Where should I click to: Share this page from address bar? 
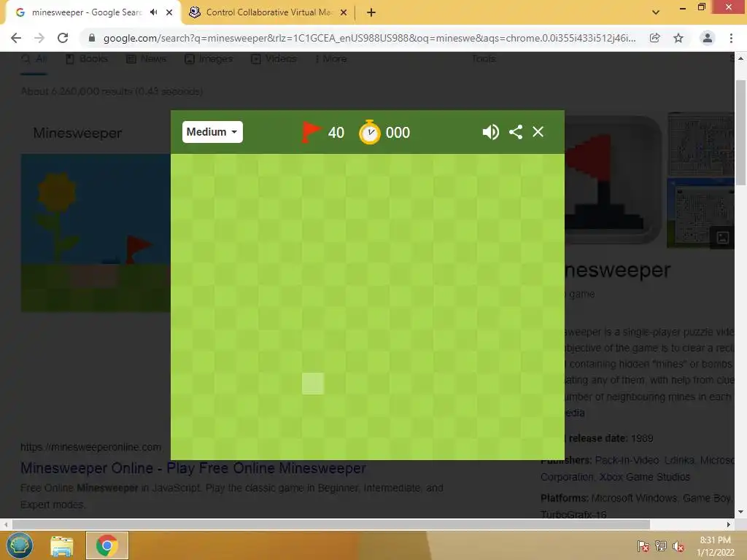point(655,38)
